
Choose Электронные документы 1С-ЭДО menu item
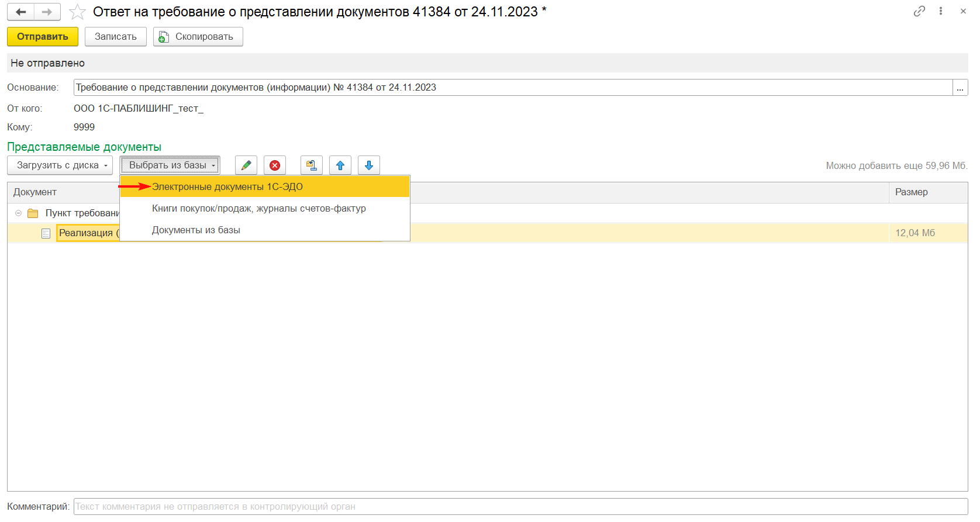pyautogui.click(x=265, y=186)
